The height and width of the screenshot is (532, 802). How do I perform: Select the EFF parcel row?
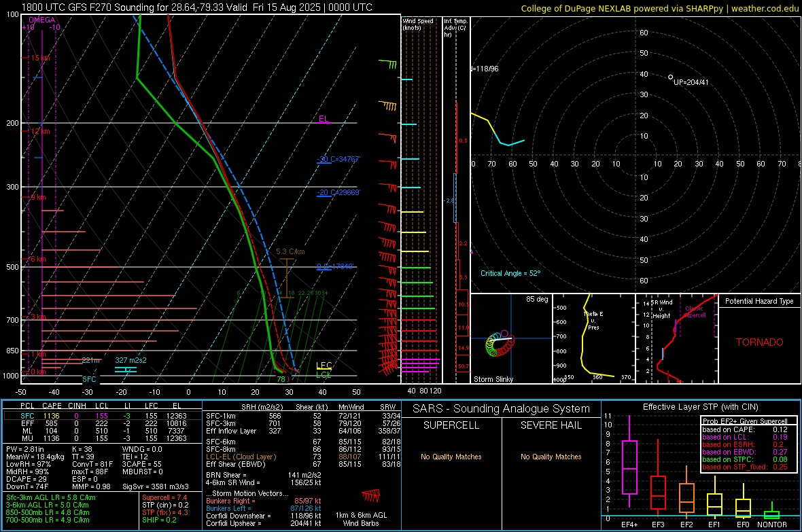(x=103, y=423)
